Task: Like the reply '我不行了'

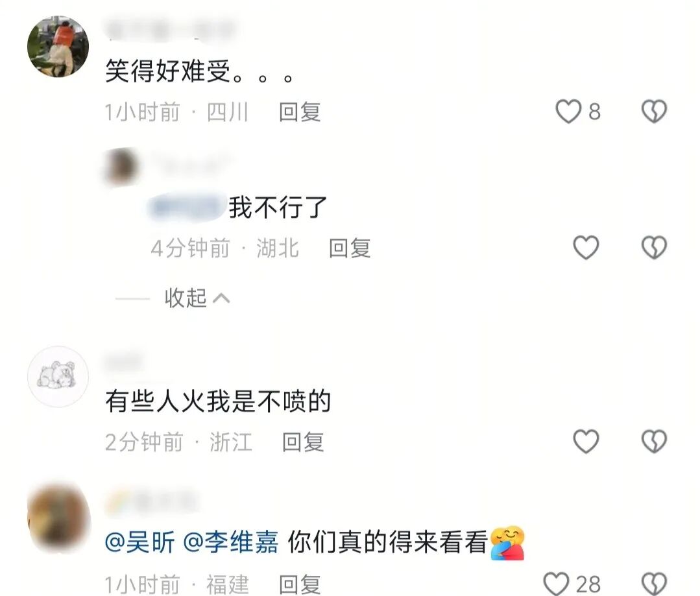Action: tap(586, 247)
